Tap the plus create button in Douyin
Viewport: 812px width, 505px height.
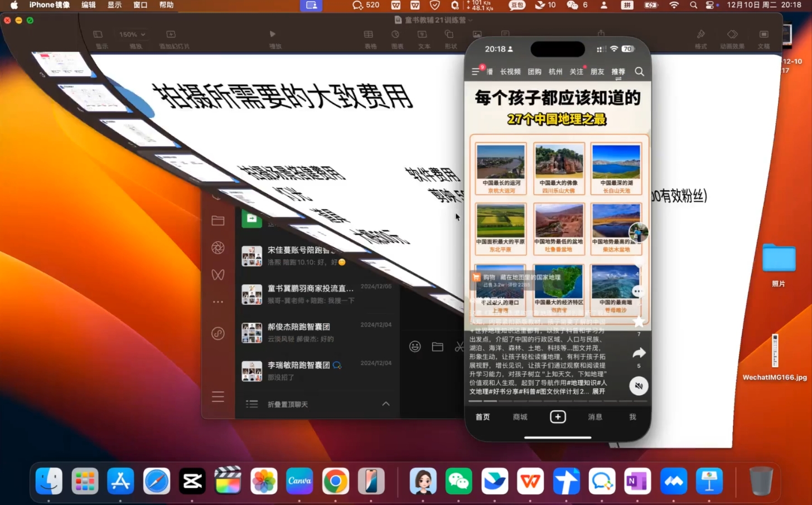click(x=558, y=417)
